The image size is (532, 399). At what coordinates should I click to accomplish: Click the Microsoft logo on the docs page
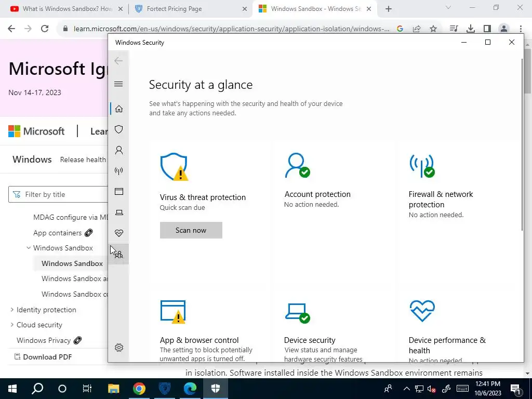tap(36, 131)
